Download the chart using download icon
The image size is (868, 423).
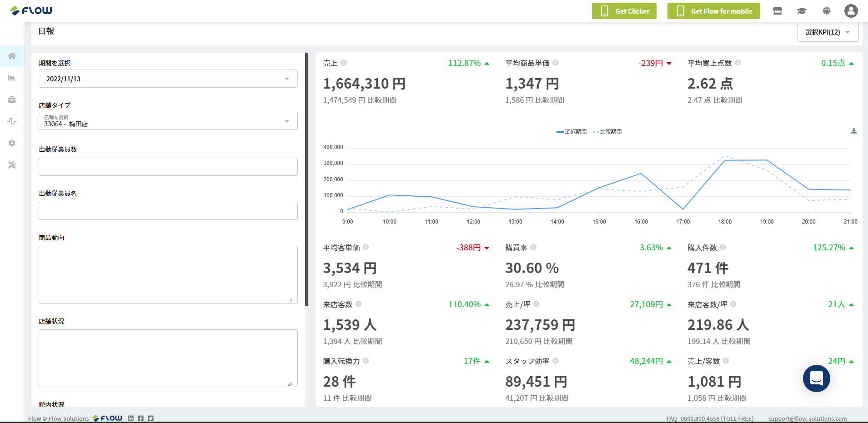coord(854,131)
